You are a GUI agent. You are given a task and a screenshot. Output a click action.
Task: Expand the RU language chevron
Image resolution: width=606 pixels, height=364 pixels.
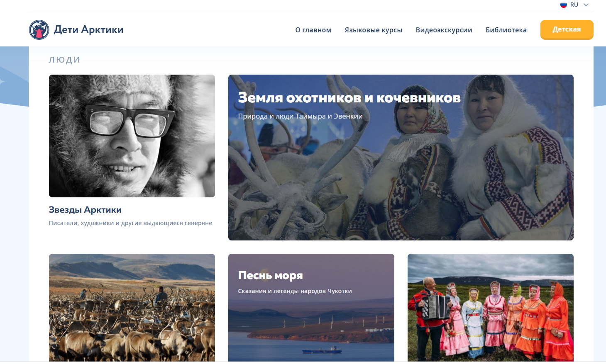click(586, 5)
